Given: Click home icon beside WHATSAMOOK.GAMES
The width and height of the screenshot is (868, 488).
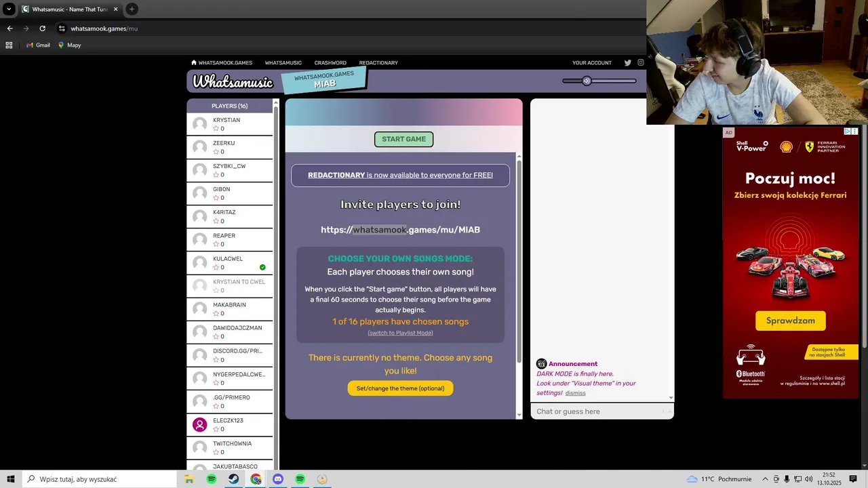Looking at the screenshot, I should coord(194,62).
